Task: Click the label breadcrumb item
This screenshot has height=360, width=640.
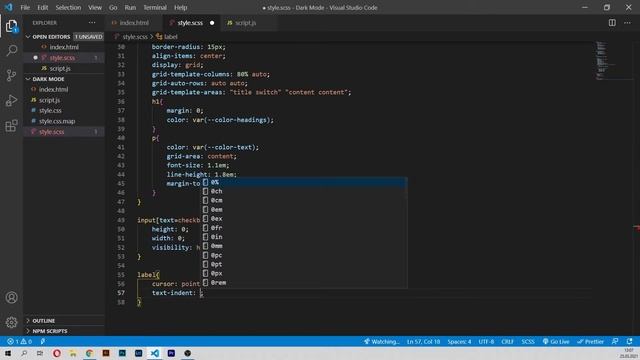Action: point(167,37)
